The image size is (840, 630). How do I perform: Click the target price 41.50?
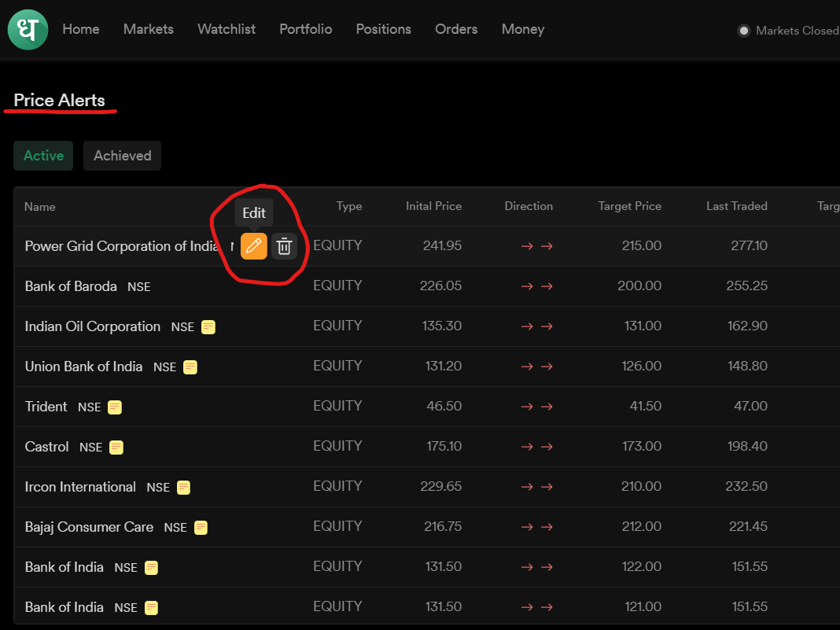(x=646, y=406)
